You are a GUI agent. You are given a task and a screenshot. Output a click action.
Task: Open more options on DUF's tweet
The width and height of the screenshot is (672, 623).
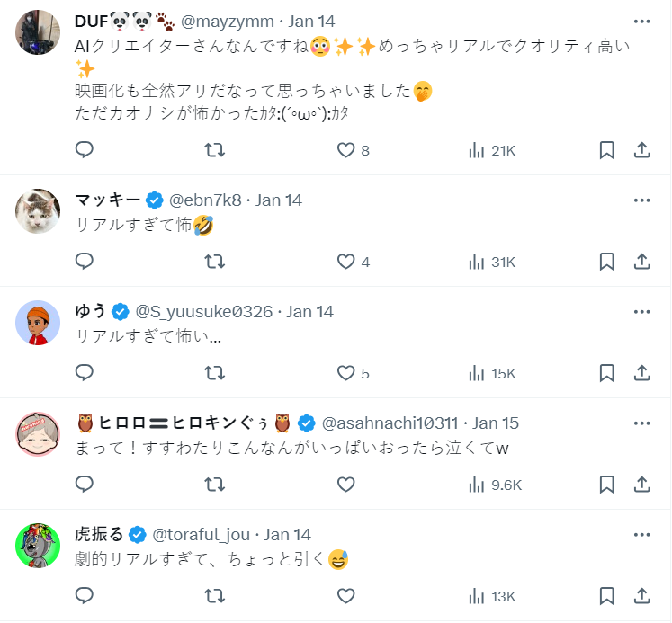(x=642, y=21)
